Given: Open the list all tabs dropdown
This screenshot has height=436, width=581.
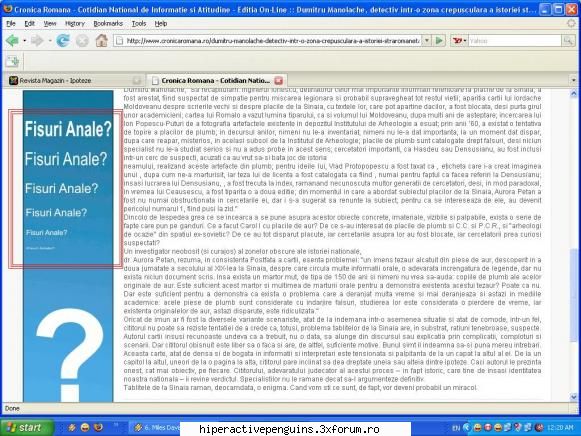Looking at the screenshot, I should [x=574, y=80].
